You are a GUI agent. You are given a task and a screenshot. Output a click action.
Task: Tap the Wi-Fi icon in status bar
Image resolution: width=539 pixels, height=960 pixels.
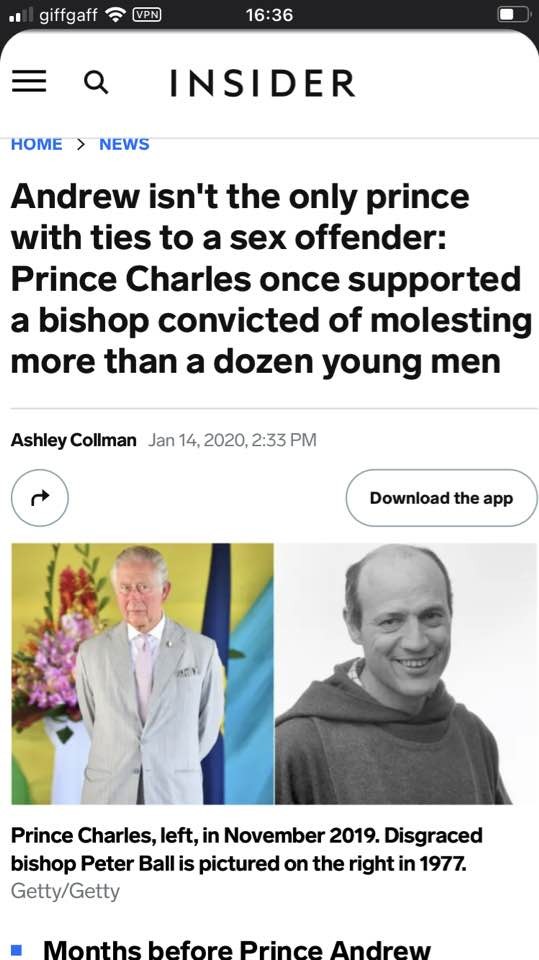tap(116, 15)
